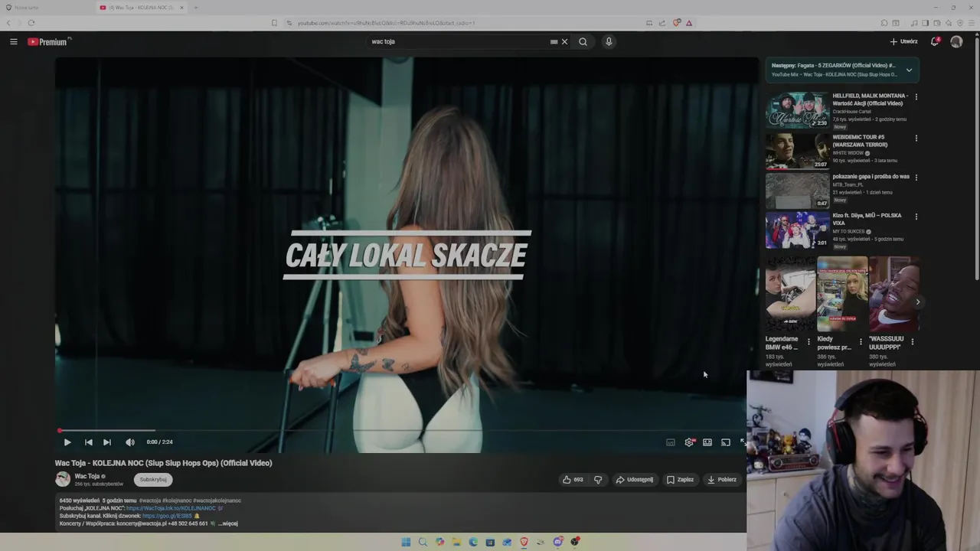Screen dimensions: 980x551
Task: Play the video with the play button
Action: click(67, 442)
